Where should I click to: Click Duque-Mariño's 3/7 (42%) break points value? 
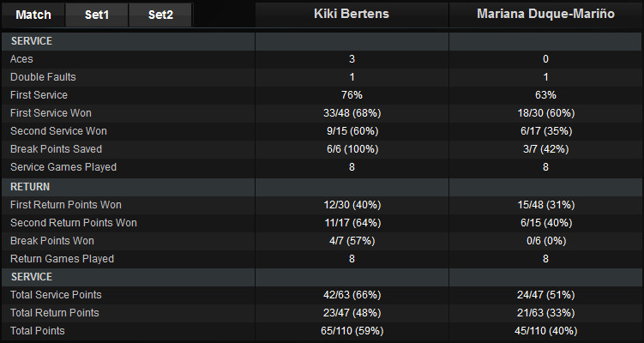point(545,149)
